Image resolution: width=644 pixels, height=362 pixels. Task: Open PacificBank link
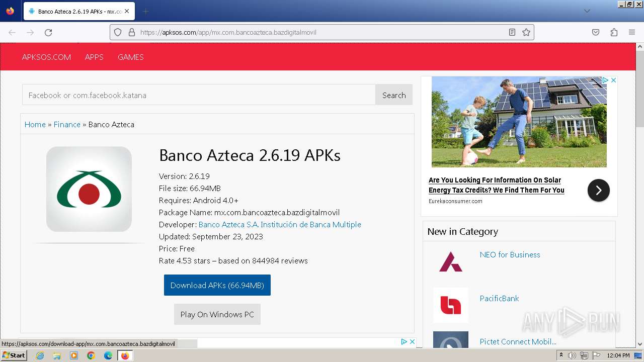pos(499,298)
